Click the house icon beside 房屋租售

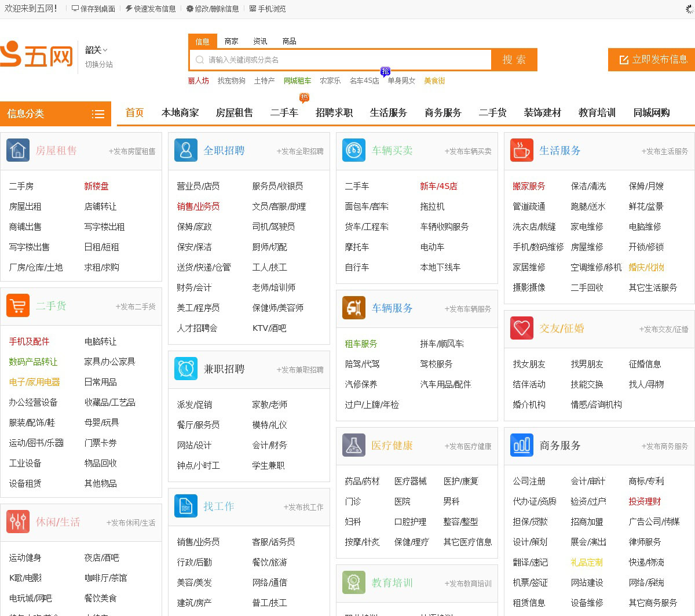point(18,151)
